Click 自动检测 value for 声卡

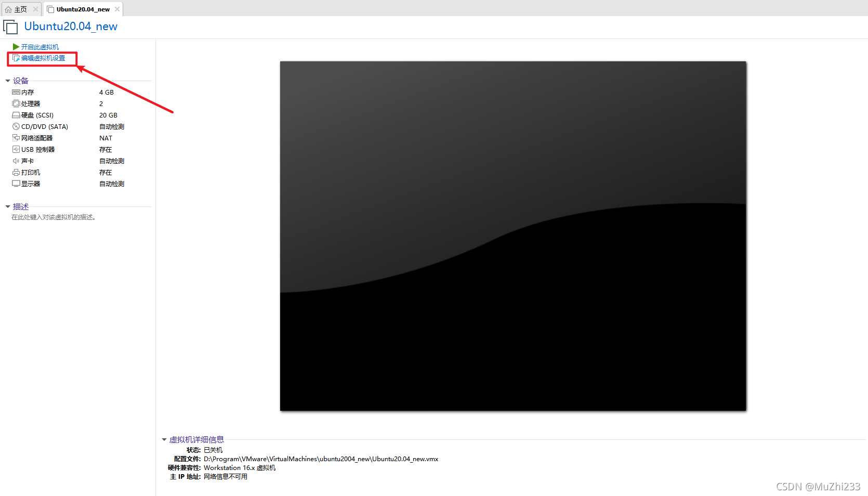click(x=112, y=161)
